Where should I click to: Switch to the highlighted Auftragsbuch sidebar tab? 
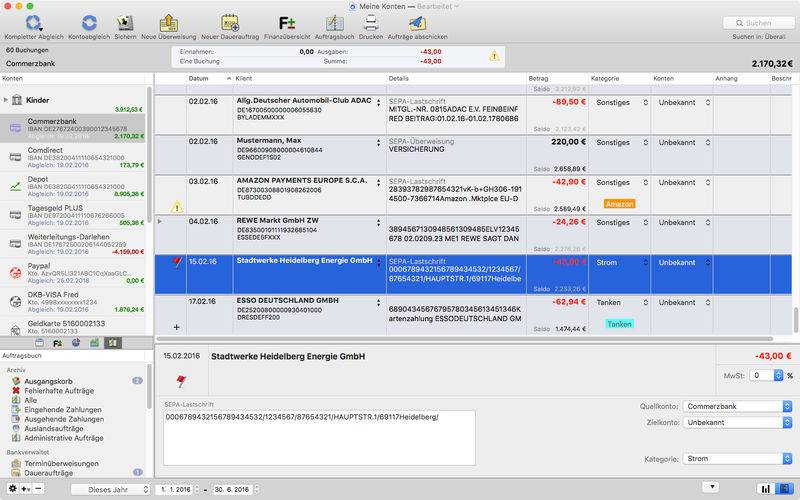tap(113, 343)
